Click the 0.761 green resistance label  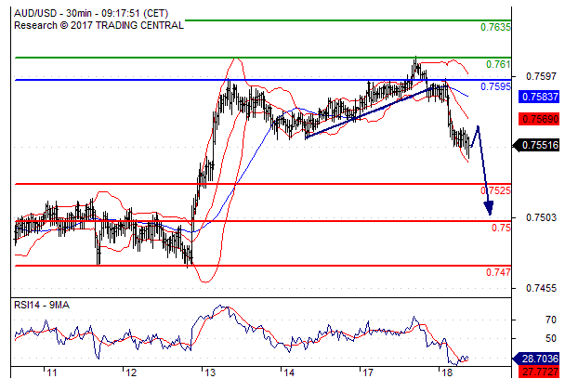(x=498, y=64)
